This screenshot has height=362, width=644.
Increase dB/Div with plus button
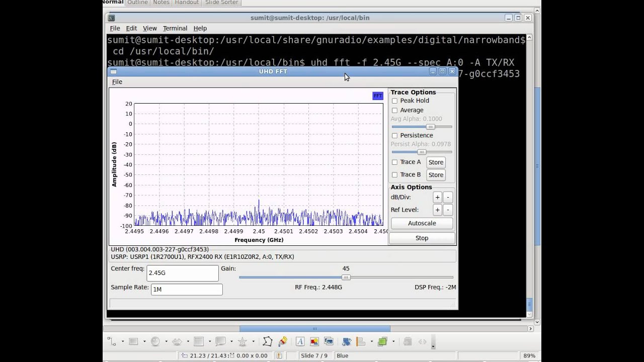pyautogui.click(x=437, y=197)
